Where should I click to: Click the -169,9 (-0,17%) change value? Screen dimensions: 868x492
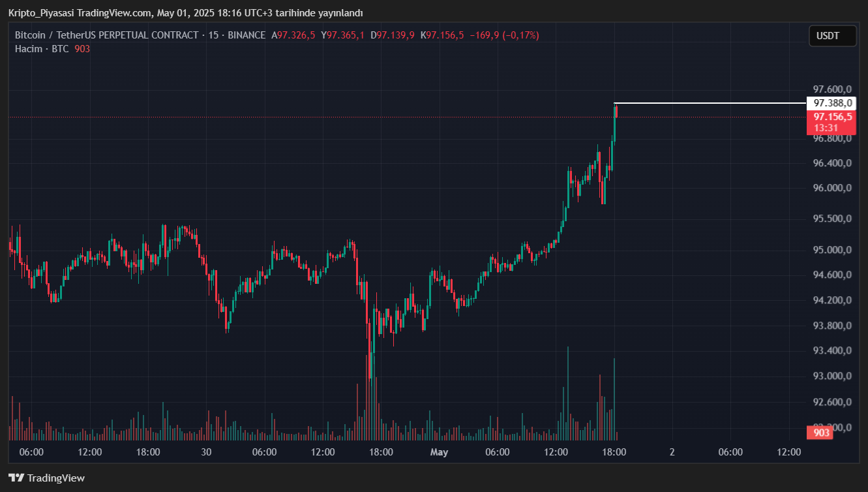(504, 35)
